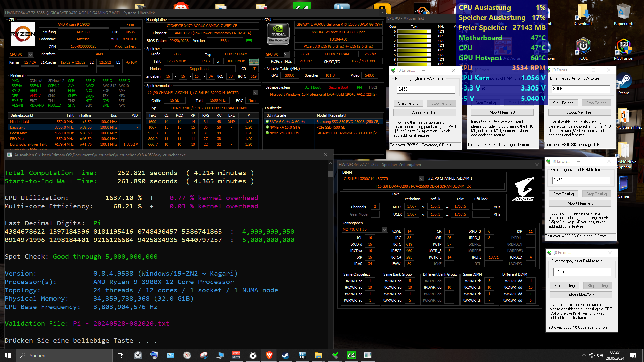Open the Windows Start menu

coord(7,355)
